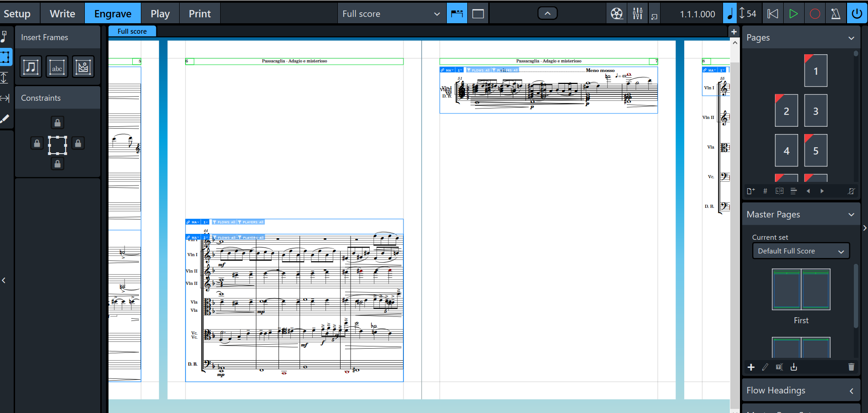
Task: Toggle the top constraint lock
Action: (57, 123)
